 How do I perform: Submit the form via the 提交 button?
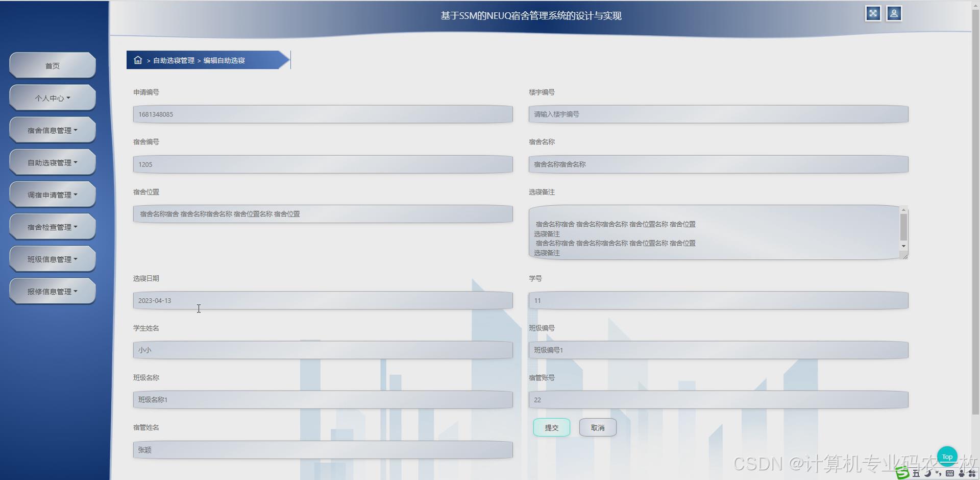coord(551,427)
